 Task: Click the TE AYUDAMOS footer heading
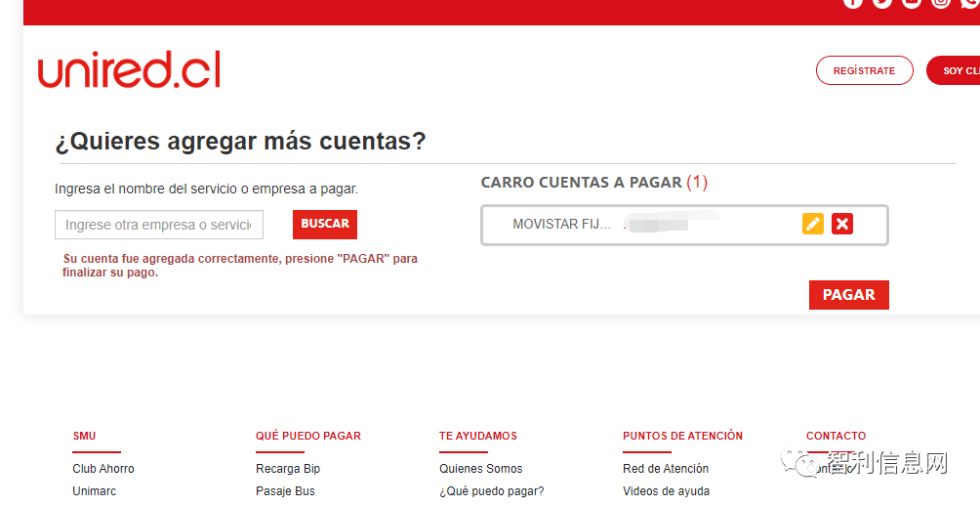[478, 436]
